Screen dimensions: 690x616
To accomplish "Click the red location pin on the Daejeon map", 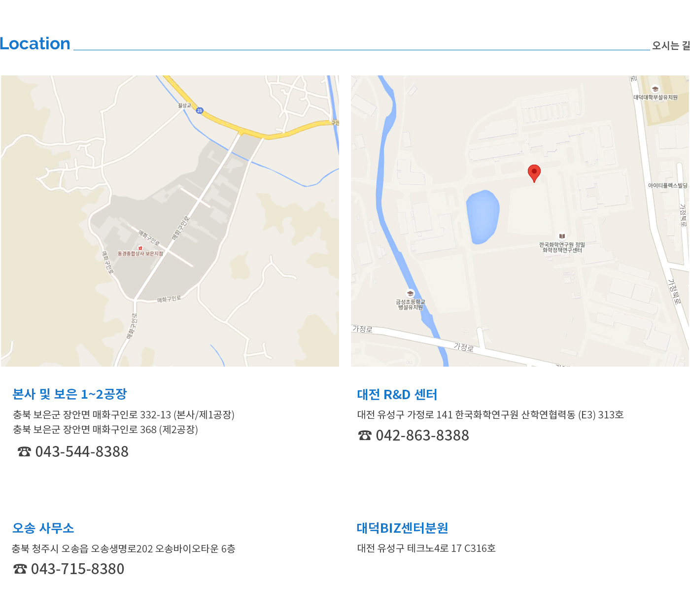I will coord(534,172).
